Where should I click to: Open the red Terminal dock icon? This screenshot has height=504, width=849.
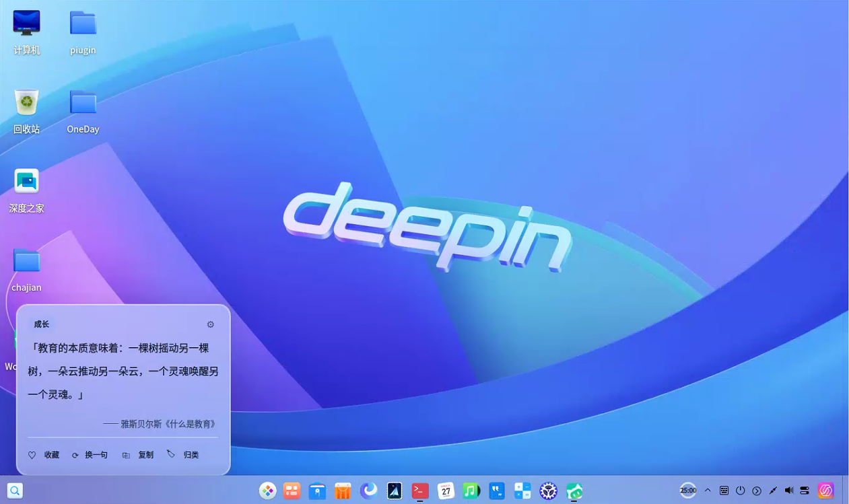click(420, 491)
